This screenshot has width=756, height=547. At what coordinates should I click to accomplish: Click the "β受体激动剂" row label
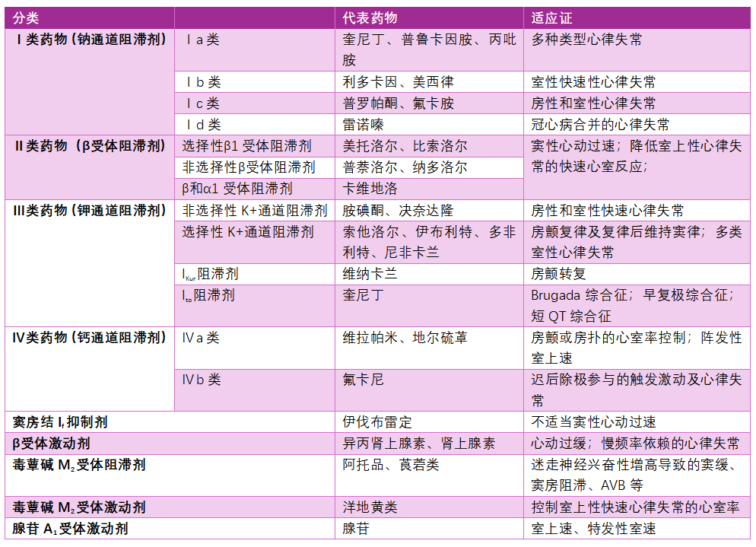[x=52, y=443]
